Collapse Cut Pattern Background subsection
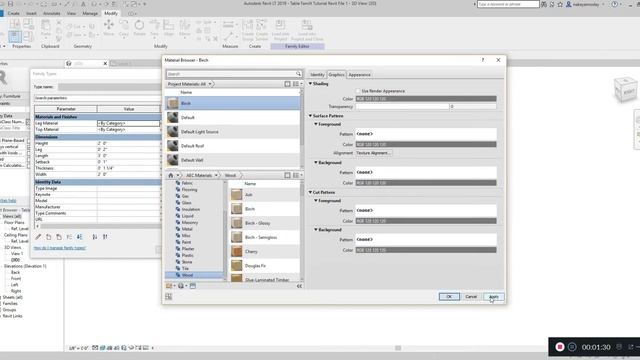640x360 pixels. pyautogui.click(x=316, y=230)
